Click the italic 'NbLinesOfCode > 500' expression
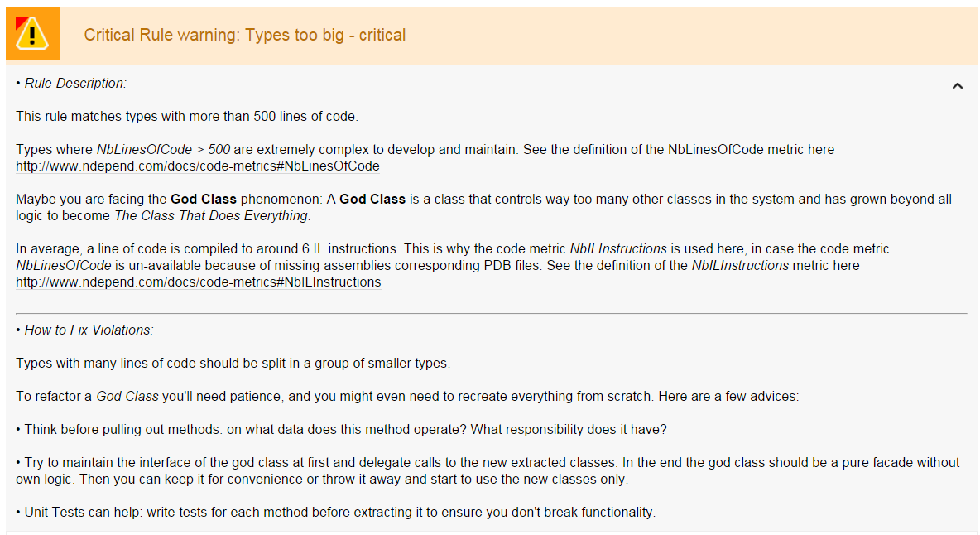The width and height of the screenshot is (980, 535). pos(163,150)
